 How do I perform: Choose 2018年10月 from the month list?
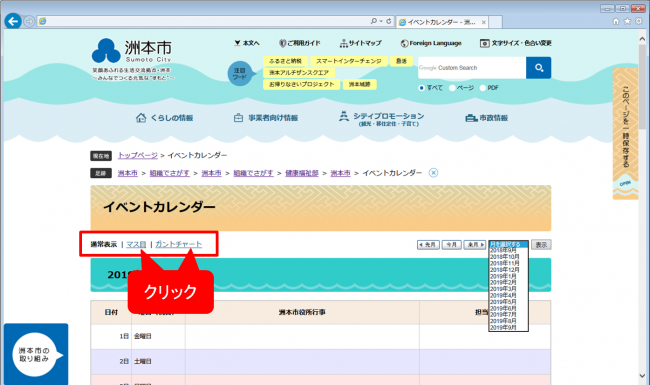tap(508, 257)
